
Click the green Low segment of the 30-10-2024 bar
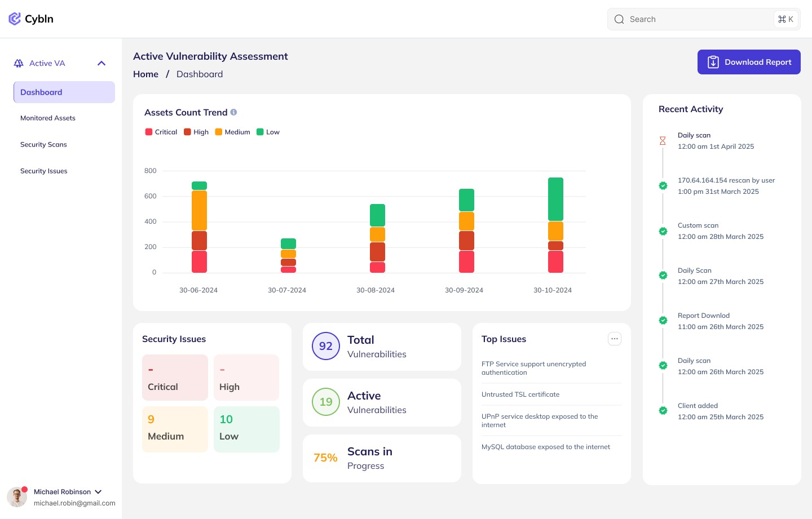(x=555, y=199)
